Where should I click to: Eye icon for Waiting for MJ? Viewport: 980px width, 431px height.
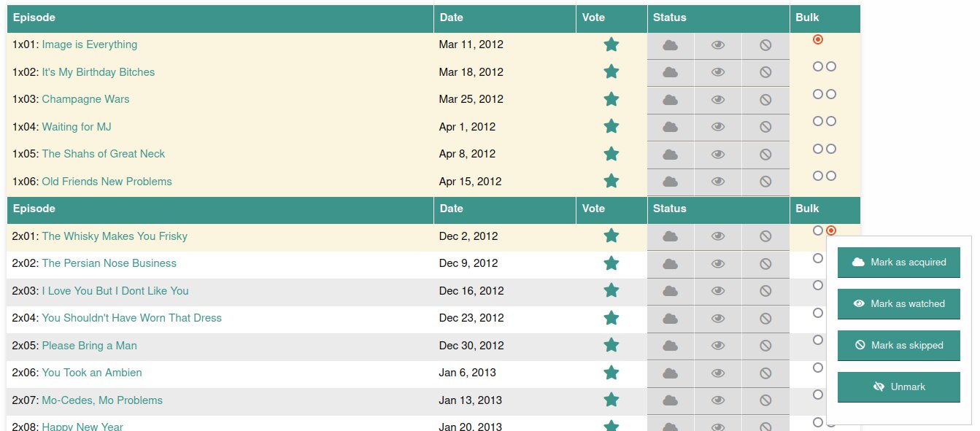tap(718, 127)
